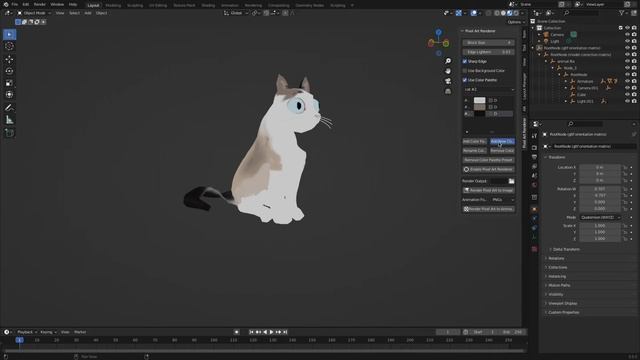Toggle the camera view icon in viewport
The image size is (640, 360).
pos(448,81)
